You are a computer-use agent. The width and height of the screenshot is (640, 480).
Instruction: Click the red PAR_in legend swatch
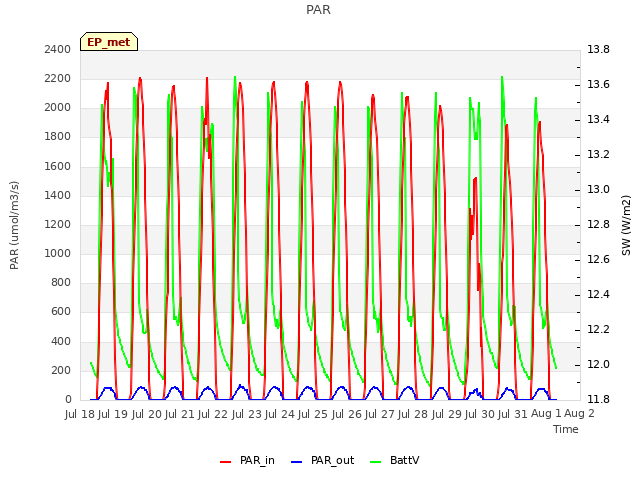(226, 462)
